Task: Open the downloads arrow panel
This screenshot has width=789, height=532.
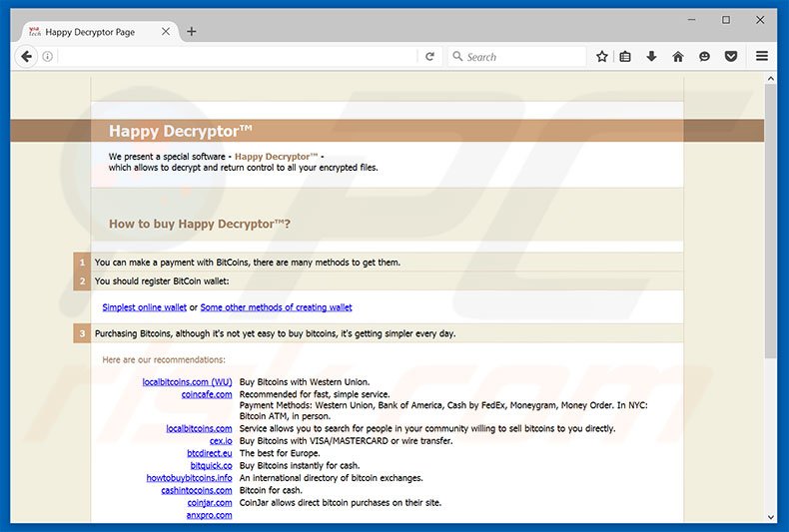Action: (651, 57)
